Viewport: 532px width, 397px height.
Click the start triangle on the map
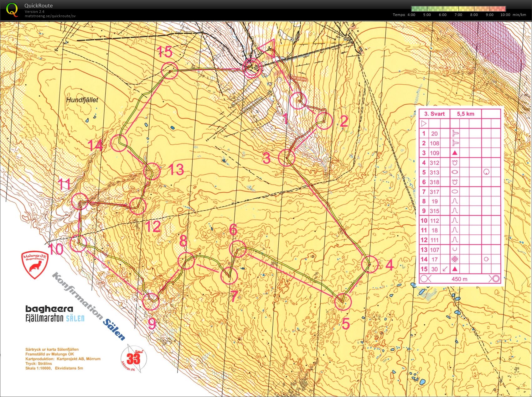tap(268, 49)
